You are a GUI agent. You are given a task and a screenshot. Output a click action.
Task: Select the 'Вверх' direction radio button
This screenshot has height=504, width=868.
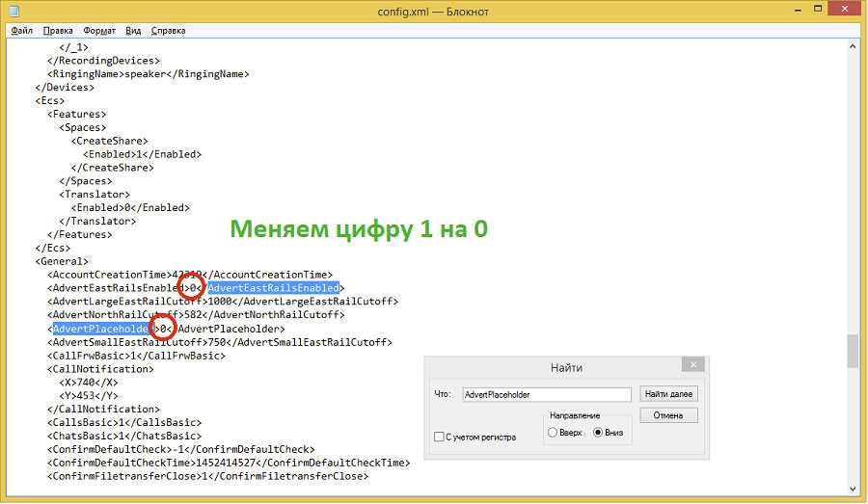553,433
